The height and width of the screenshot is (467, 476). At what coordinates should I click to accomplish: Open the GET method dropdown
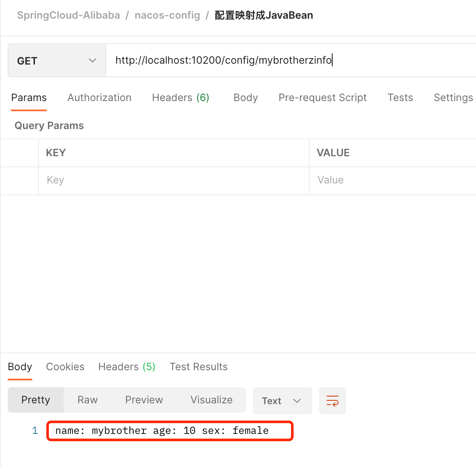(x=56, y=61)
